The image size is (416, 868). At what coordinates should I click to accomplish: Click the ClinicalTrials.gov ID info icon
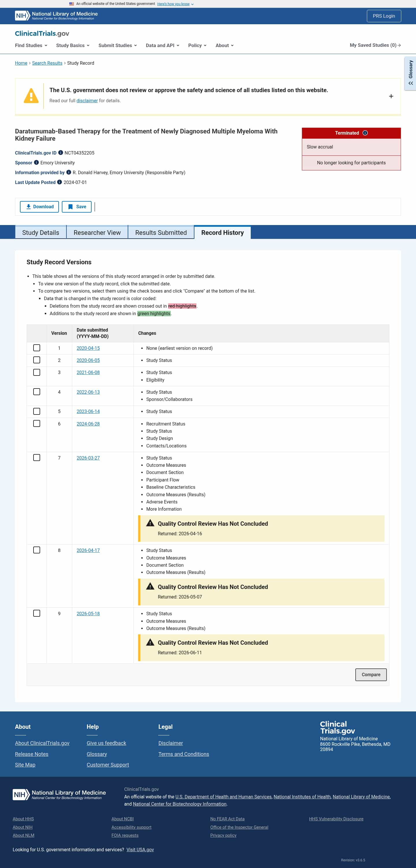61,153
